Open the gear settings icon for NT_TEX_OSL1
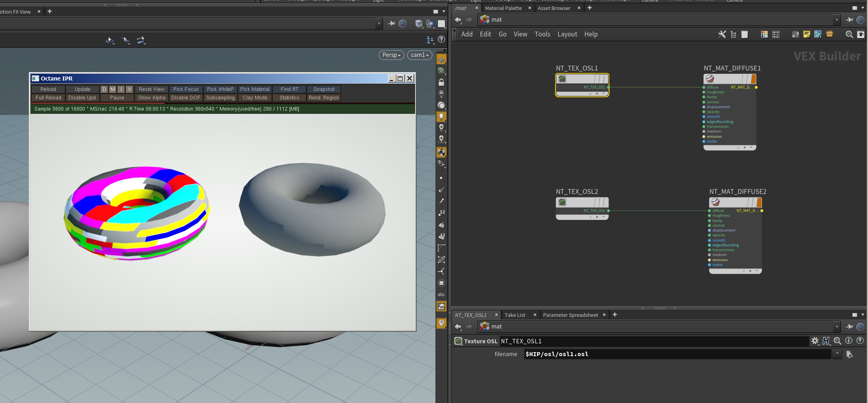Screen dimensions: 868x403 point(815,341)
